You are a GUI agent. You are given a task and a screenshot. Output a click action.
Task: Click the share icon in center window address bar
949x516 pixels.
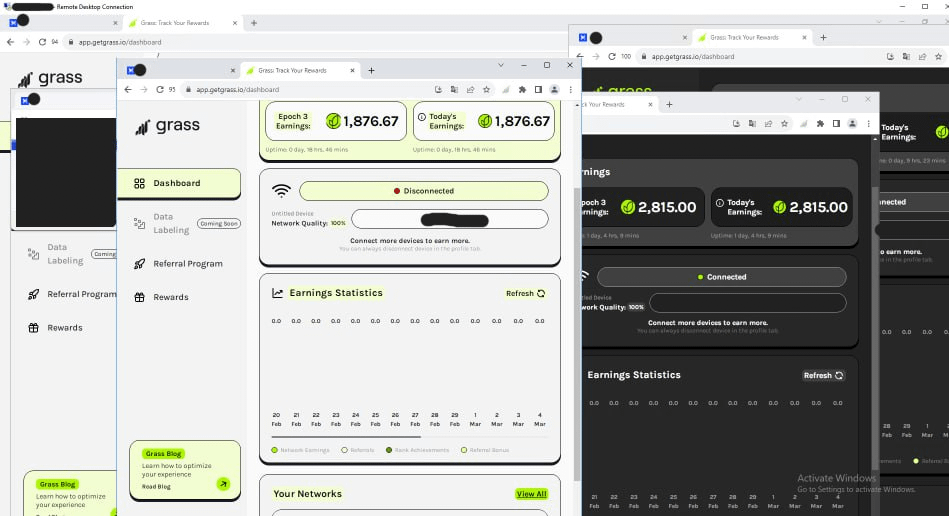pyautogui.click(x=470, y=90)
